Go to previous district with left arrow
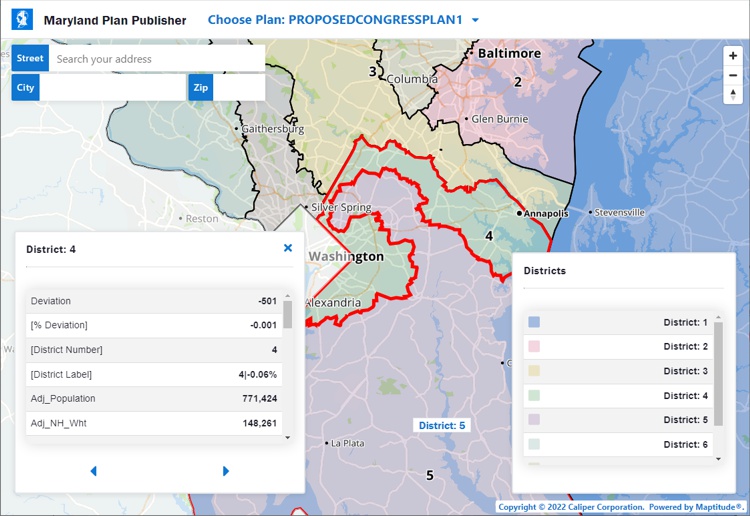 coord(94,471)
